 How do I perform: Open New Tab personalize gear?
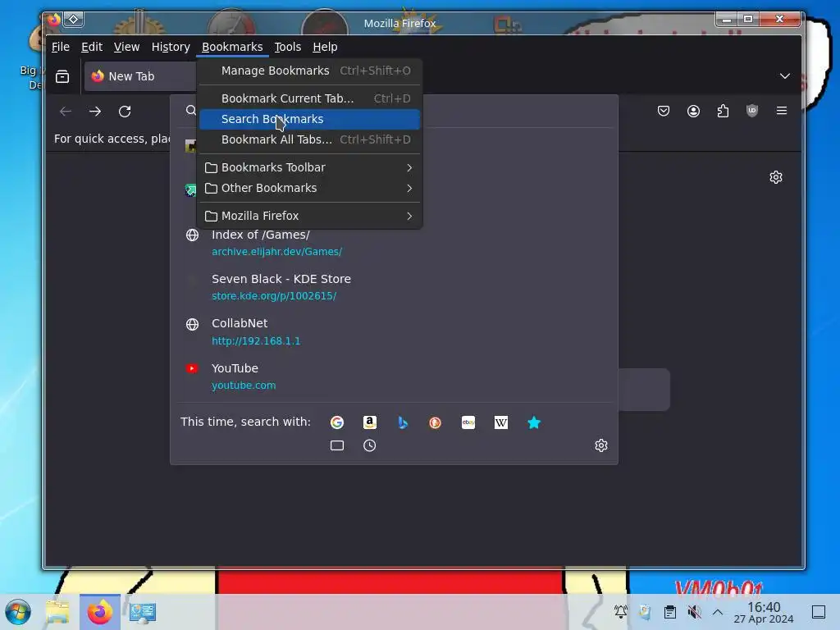tap(776, 177)
